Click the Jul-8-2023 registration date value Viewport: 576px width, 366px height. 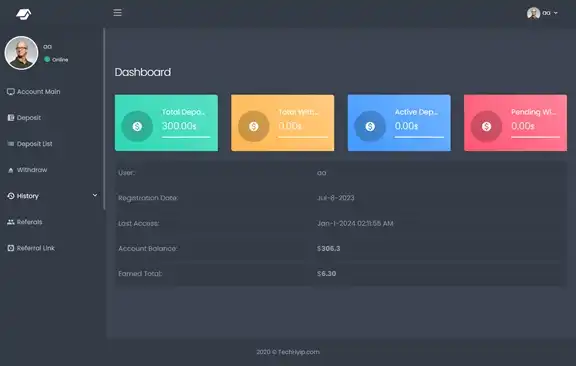336,198
